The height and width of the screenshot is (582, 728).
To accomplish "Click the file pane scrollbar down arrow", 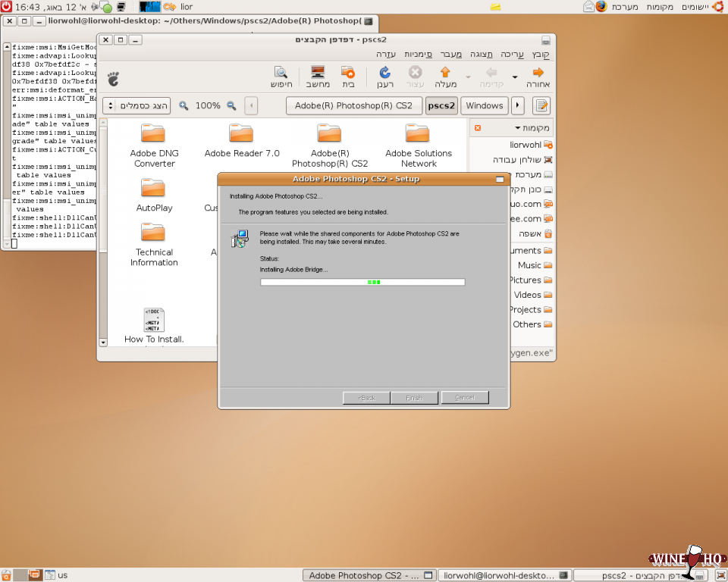I will point(103,343).
